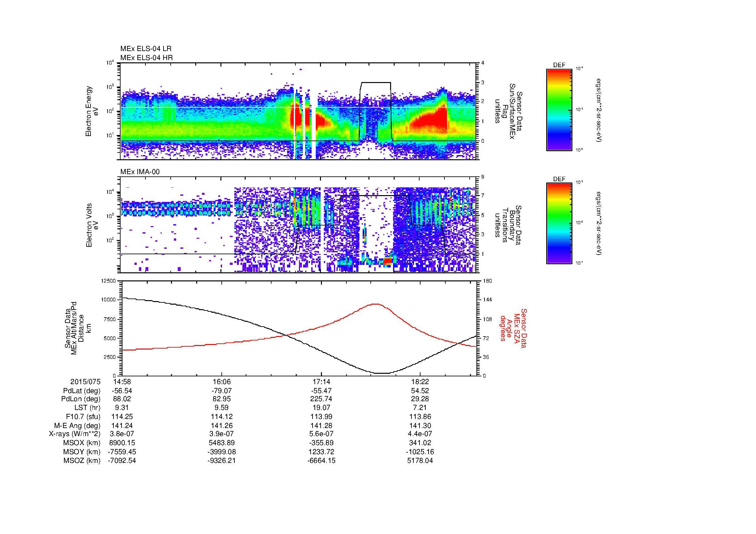The image size is (756, 534).
Task: Click the 17:14 time tick label
Action: pyautogui.click(x=321, y=382)
